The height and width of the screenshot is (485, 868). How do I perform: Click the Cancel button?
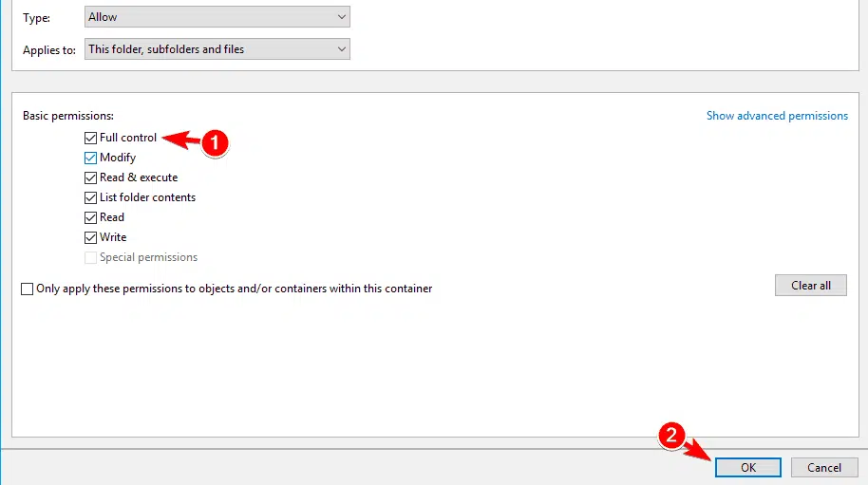tap(824, 467)
